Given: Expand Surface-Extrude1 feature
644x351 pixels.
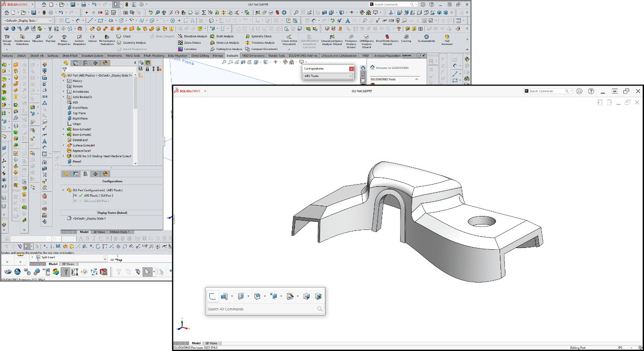Looking at the screenshot, I should point(63,146).
